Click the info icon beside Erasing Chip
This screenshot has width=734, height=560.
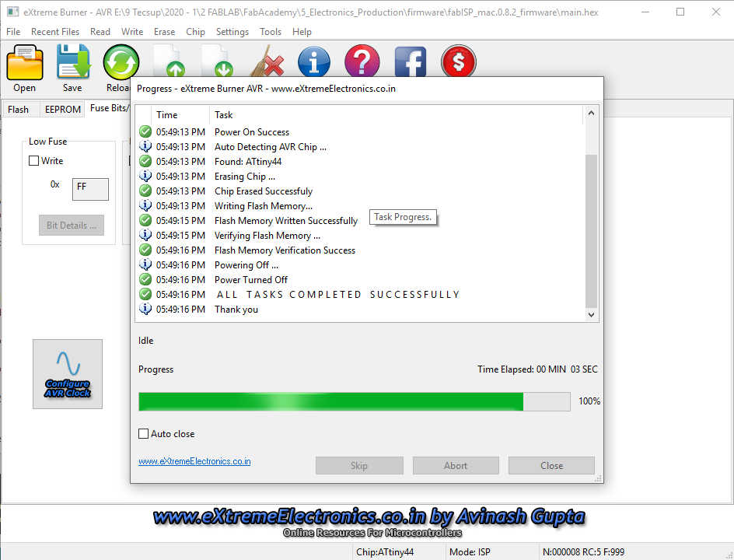pos(145,176)
